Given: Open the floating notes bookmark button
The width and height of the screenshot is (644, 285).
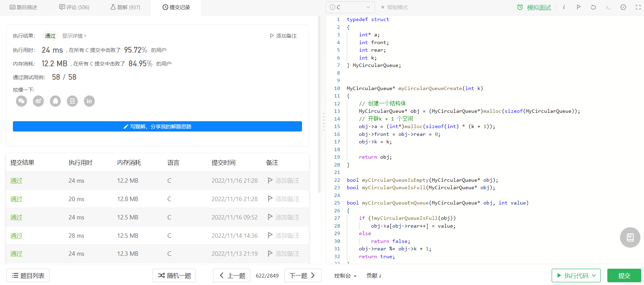Looking at the screenshot, I should 630,237.
